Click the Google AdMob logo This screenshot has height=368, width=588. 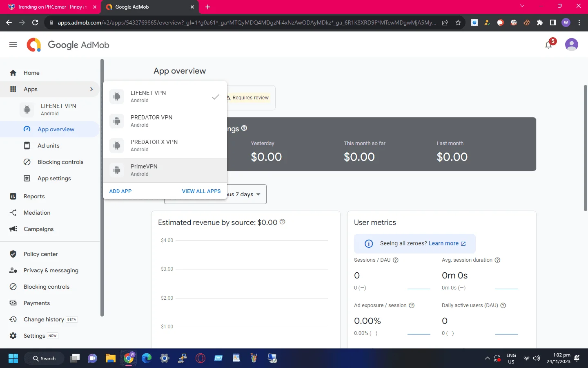coord(68,45)
